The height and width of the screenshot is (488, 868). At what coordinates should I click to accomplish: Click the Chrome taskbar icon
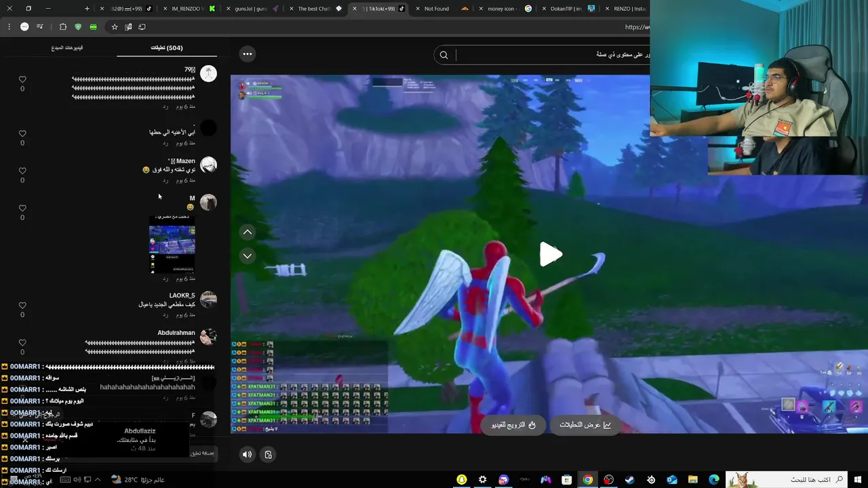coord(588,480)
